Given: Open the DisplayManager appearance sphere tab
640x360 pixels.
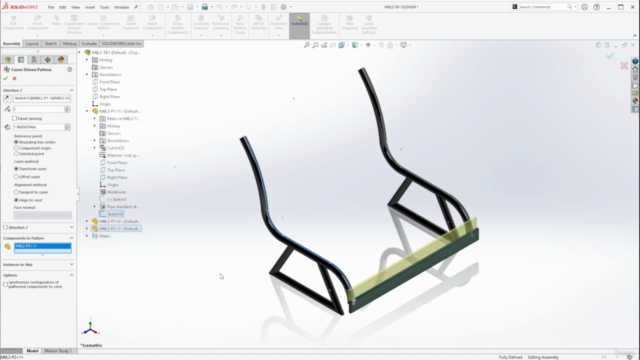Looking at the screenshot, I should (x=61, y=60).
